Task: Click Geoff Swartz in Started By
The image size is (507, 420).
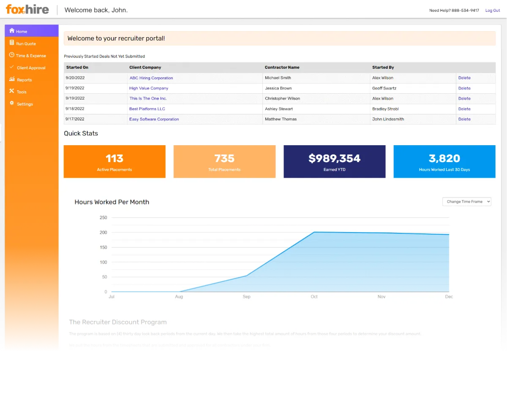Action: coord(384,88)
